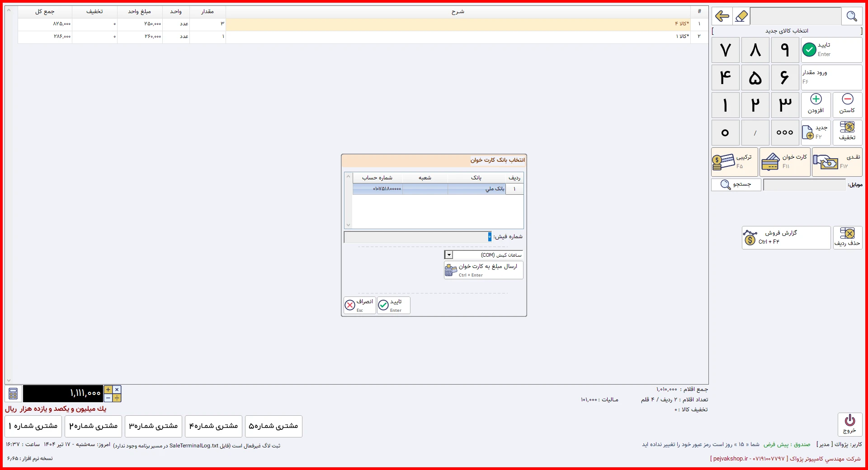Create a new item with جدید F2
This screenshot has width=868, height=470.
(x=816, y=132)
